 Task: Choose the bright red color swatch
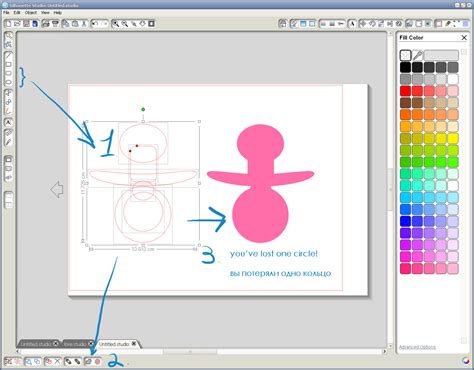coord(405,91)
